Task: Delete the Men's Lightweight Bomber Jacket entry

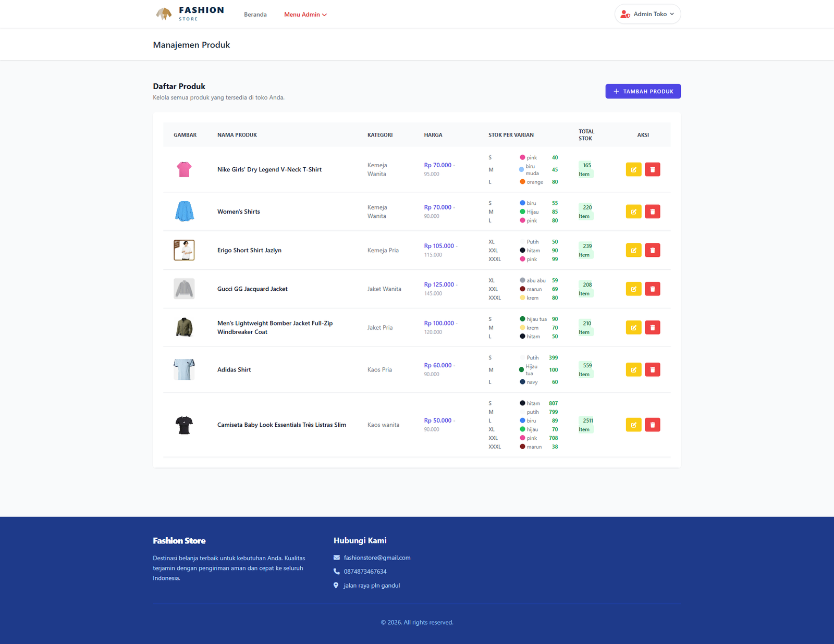Action: (x=653, y=327)
